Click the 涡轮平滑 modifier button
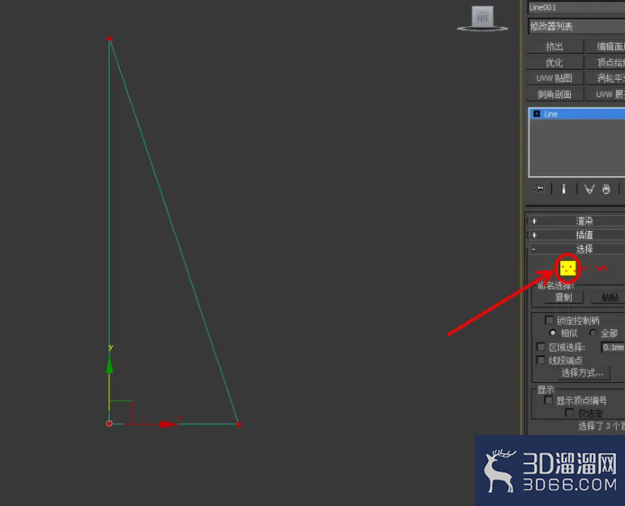Viewport: 625px width, 506px height. [x=605, y=78]
